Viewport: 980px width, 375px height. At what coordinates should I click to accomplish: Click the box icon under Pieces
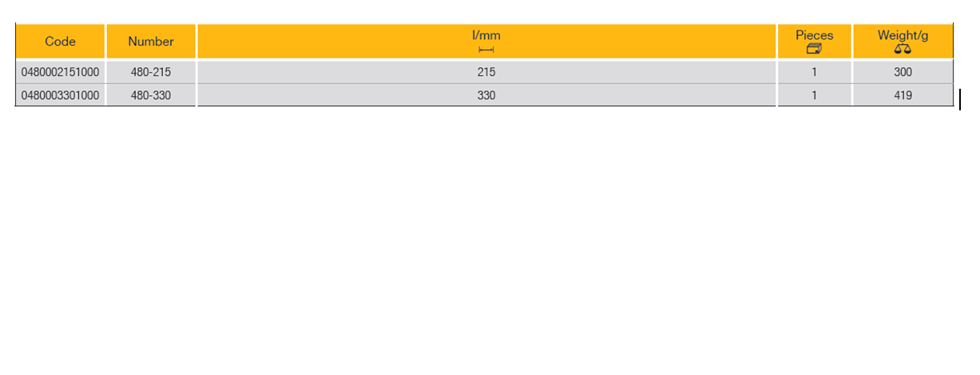814,50
